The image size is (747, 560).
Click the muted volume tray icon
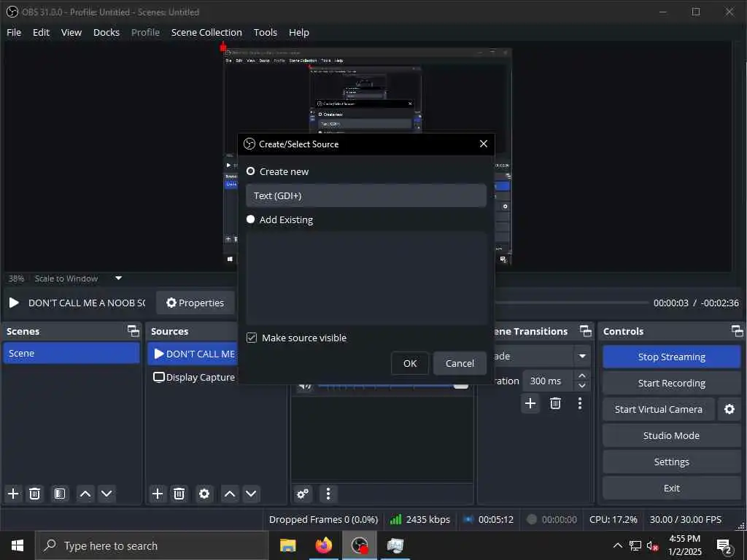(x=652, y=545)
